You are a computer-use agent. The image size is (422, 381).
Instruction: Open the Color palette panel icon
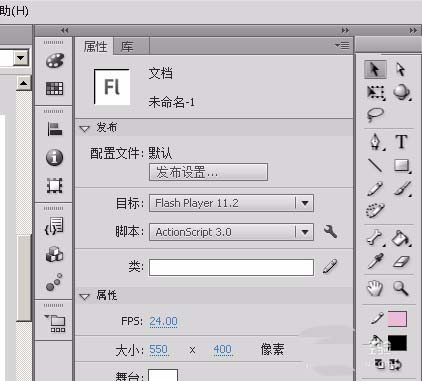(x=54, y=61)
